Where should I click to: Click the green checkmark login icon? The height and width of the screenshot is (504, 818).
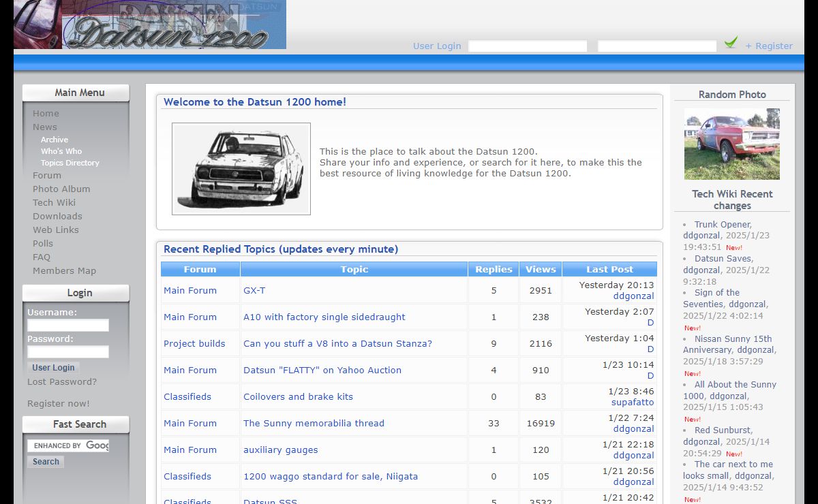tap(731, 43)
